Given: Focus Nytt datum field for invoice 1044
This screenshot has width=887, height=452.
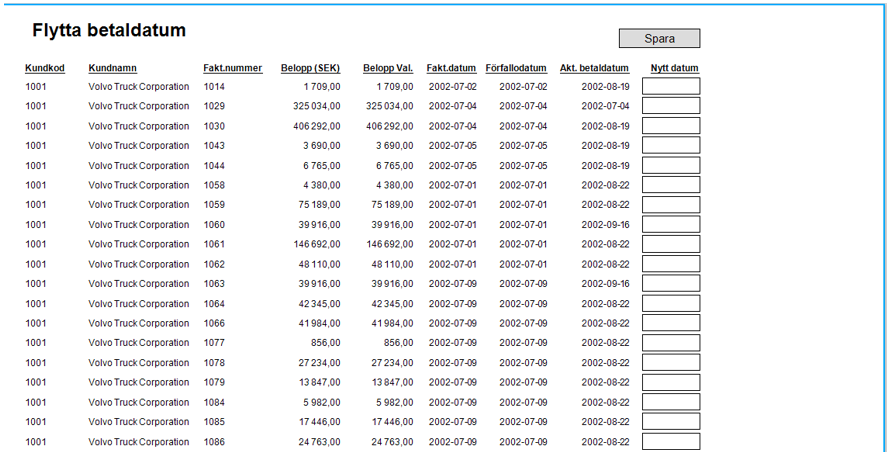Looking at the screenshot, I should click(671, 165).
